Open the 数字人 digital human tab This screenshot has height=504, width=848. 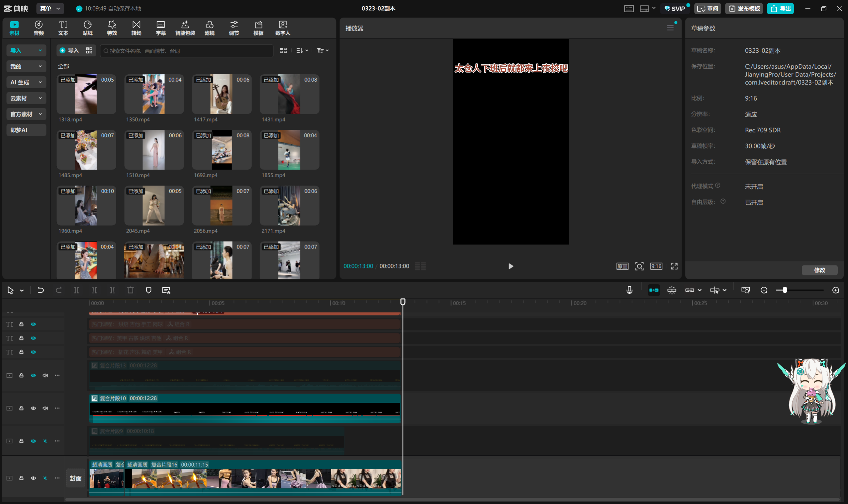[x=282, y=28]
